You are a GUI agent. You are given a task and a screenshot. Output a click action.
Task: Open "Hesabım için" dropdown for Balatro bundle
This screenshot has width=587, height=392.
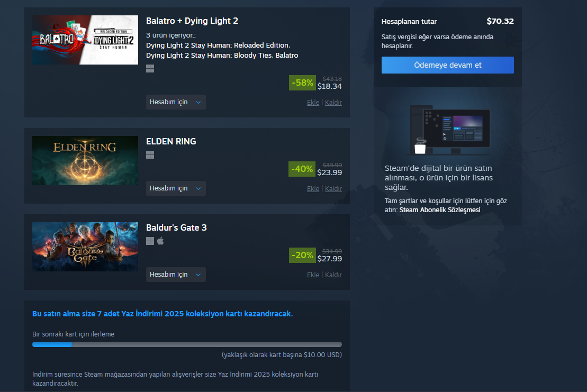tap(176, 102)
